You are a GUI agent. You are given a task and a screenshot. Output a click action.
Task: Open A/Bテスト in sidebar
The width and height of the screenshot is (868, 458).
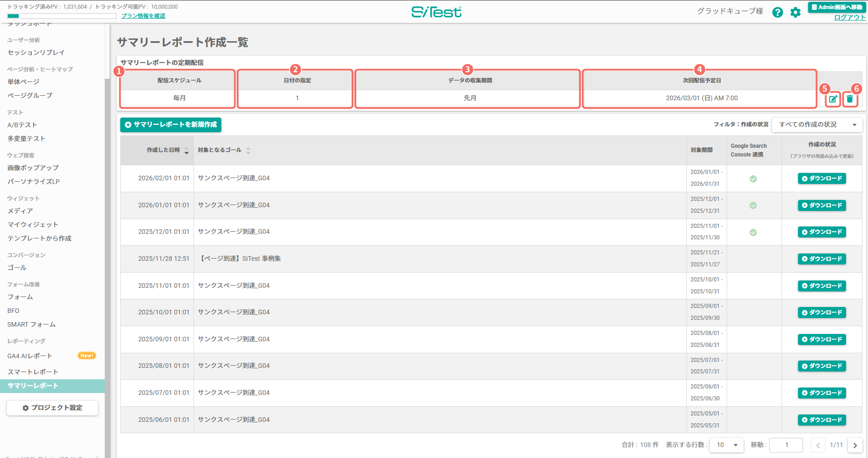tap(22, 125)
